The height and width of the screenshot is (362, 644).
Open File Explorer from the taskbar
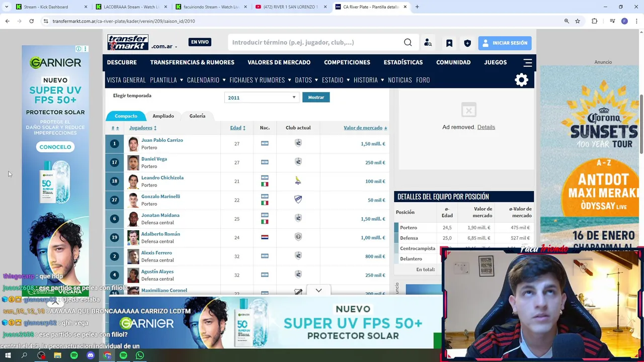point(57,355)
